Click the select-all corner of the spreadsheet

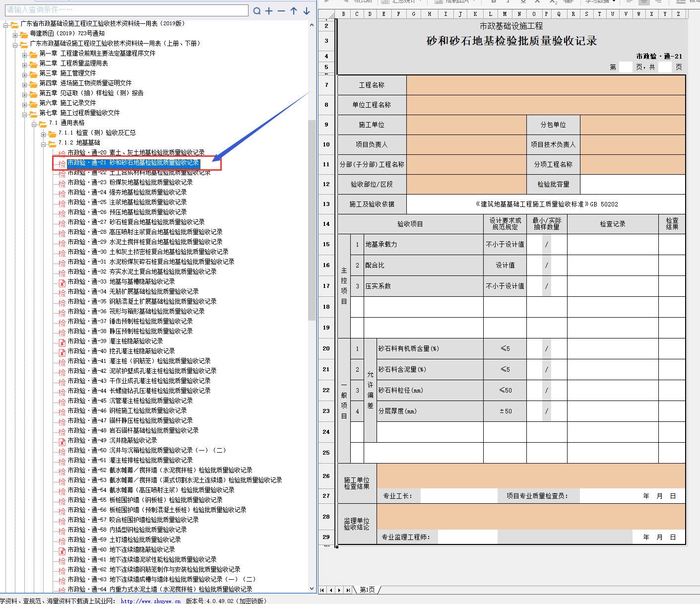[x=326, y=14]
